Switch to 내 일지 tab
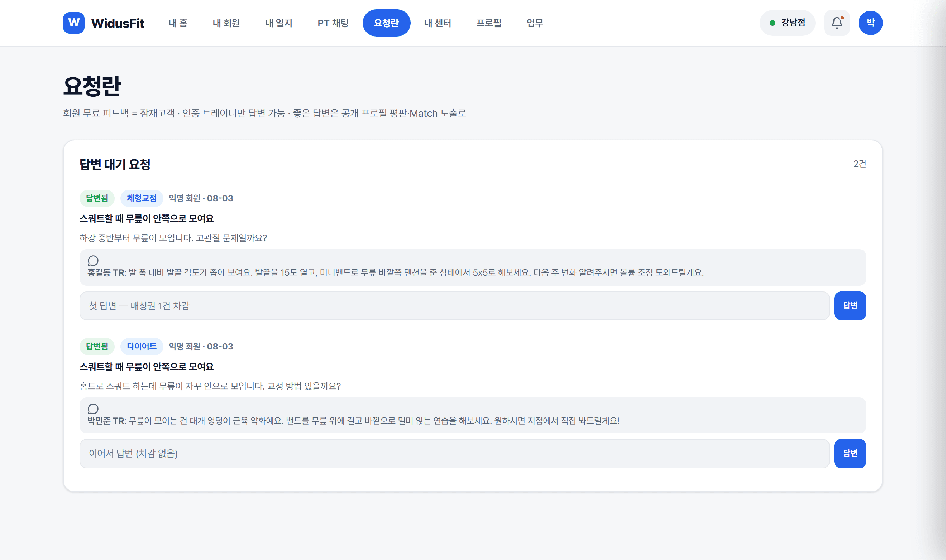Image resolution: width=946 pixels, height=560 pixels. pyautogui.click(x=279, y=23)
